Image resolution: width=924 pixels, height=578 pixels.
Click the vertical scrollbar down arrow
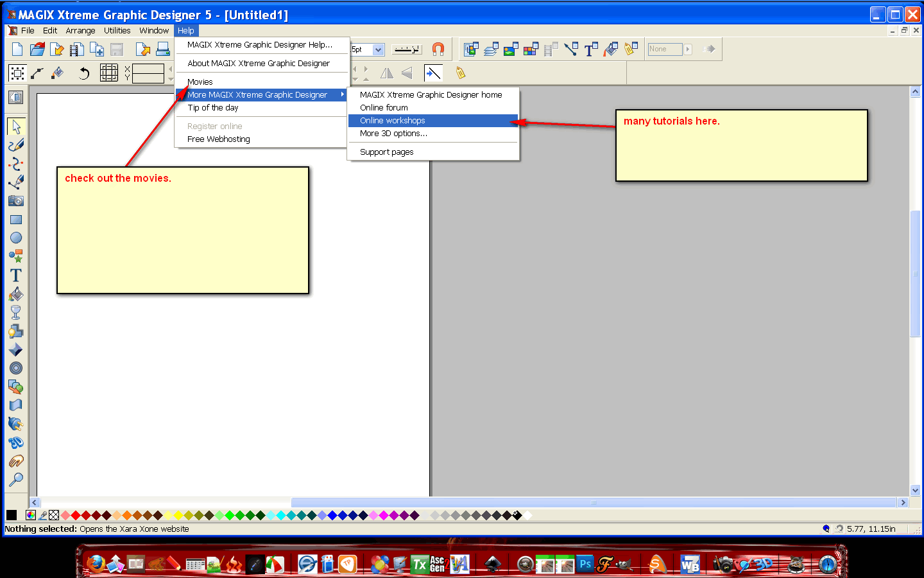click(x=916, y=490)
